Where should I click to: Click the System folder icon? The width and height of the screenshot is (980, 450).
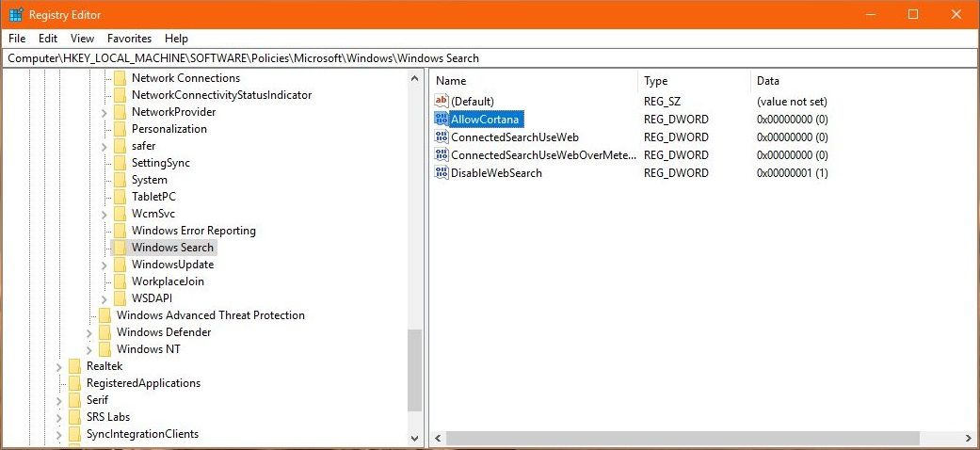(120, 180)
